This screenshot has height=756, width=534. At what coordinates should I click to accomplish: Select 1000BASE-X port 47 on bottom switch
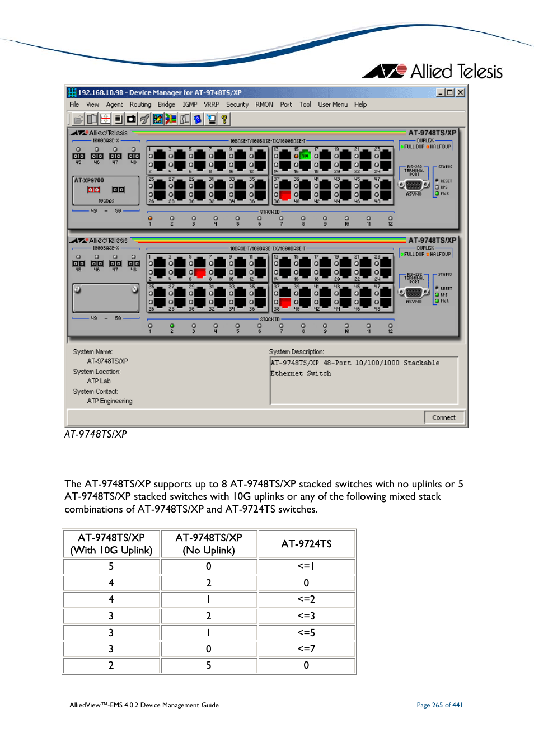tap(115, 264)
